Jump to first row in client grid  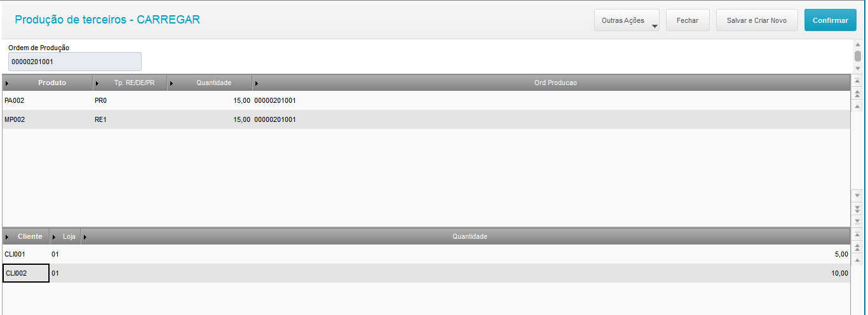(857, 235)
